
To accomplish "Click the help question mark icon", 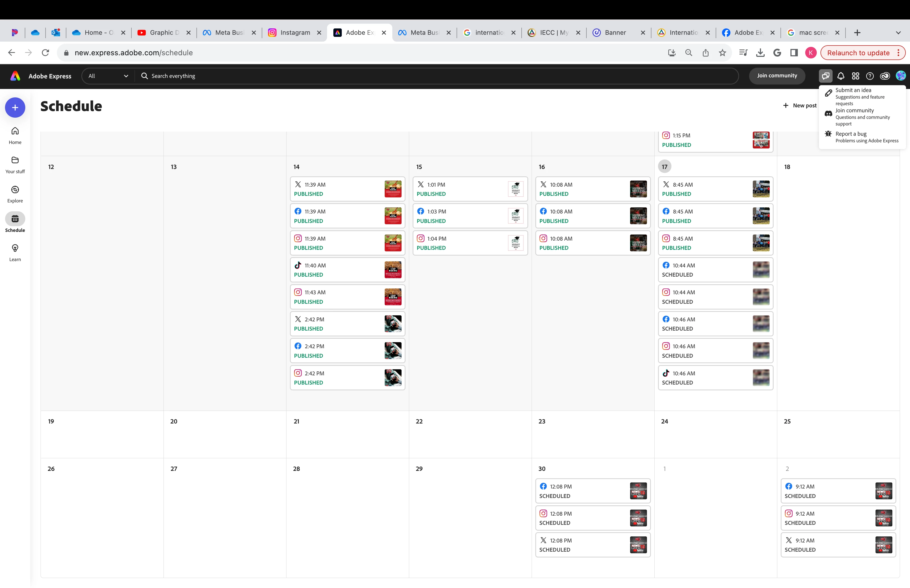I will pos(870,76).
